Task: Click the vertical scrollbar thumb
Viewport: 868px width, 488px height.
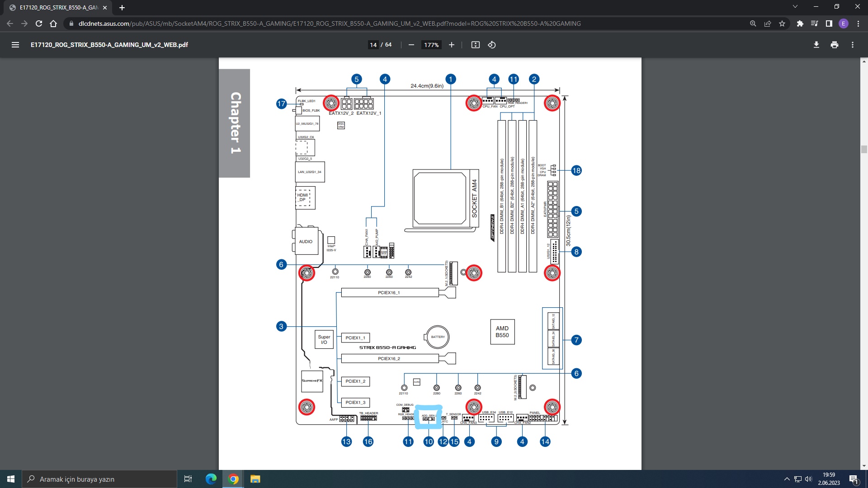Action: click(864, 150)
